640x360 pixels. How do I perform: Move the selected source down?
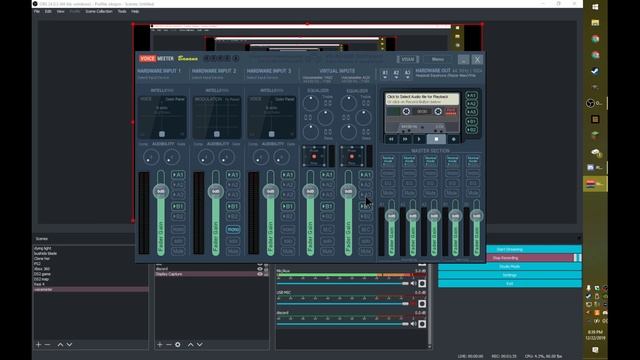coord(200,344)
